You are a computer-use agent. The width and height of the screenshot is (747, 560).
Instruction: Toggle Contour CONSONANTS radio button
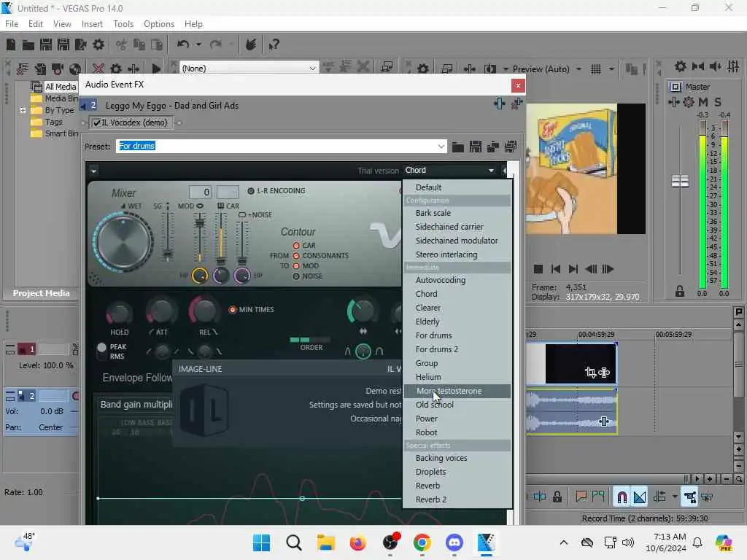coord(296,256)
